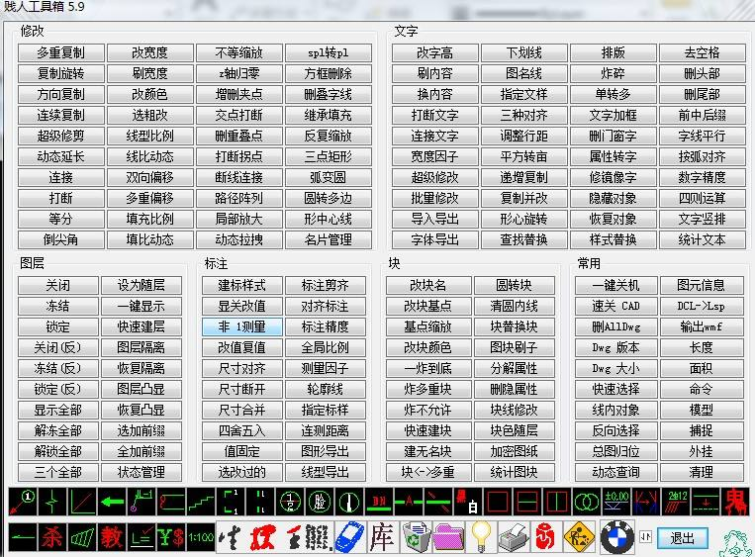Click the 动态查询 button
Image resolution: width=756 pixels, height=557 pixels.
click(616, 472)
